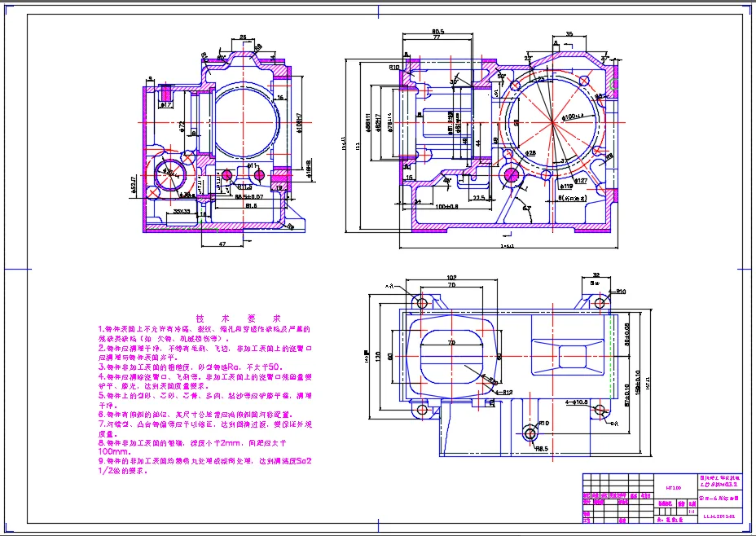Select the 47 dimension below the left view
The width and height of the screenshot is (756, 536).
(x=222, y=244)
